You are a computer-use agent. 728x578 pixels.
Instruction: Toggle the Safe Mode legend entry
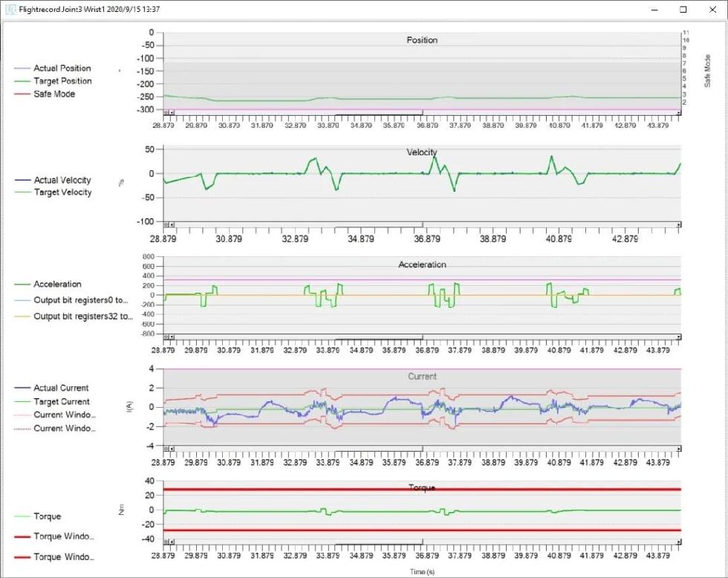pyautogui.click(x=54, y=94)
